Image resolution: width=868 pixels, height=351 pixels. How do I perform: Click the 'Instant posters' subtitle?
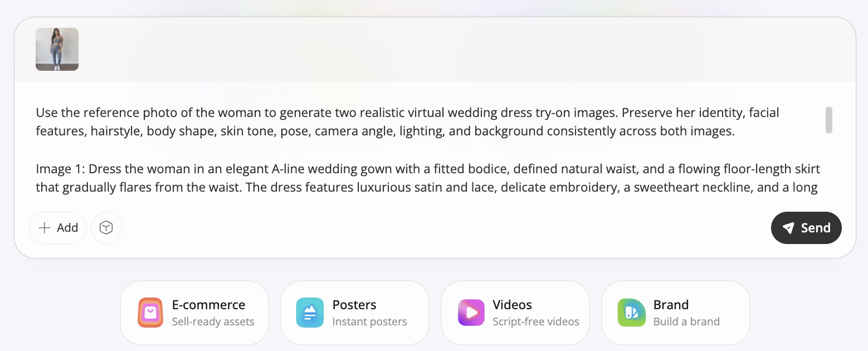[x=369, y=321]
